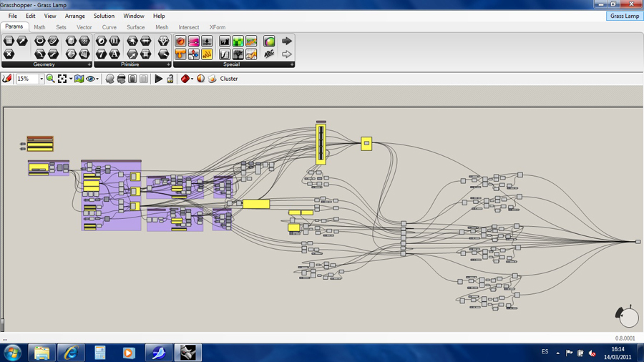
Task: Toggle the solver lock icon
Action: click(x=170, y=79)
